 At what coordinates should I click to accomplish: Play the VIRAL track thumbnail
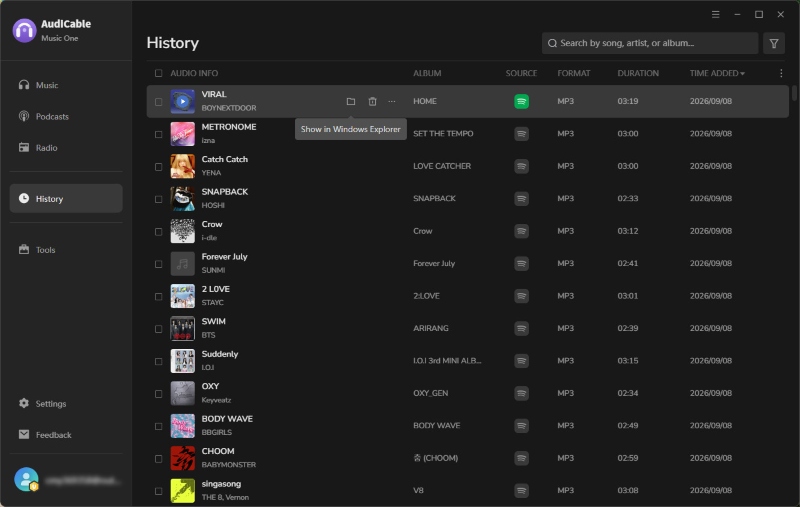point(182,102)
